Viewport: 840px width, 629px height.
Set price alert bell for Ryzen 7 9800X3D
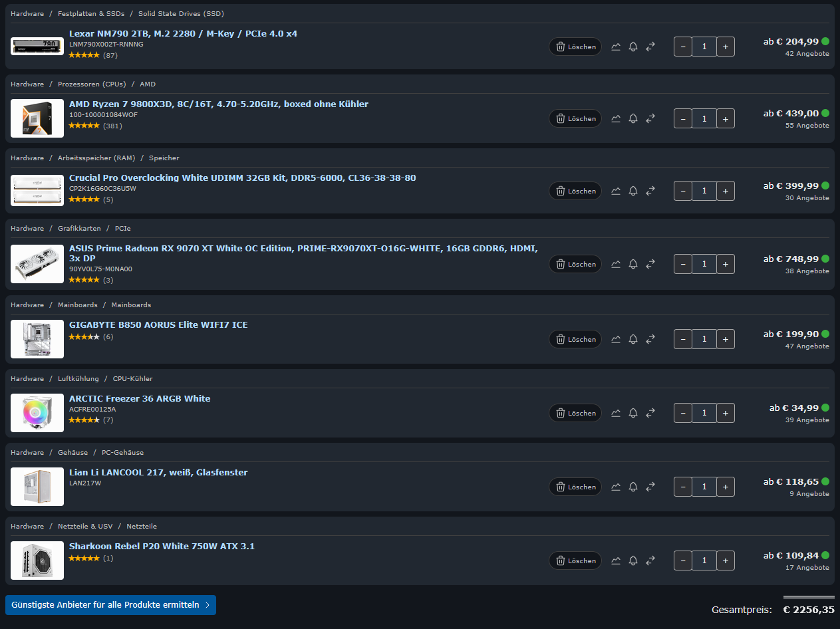tap(633, 118)
